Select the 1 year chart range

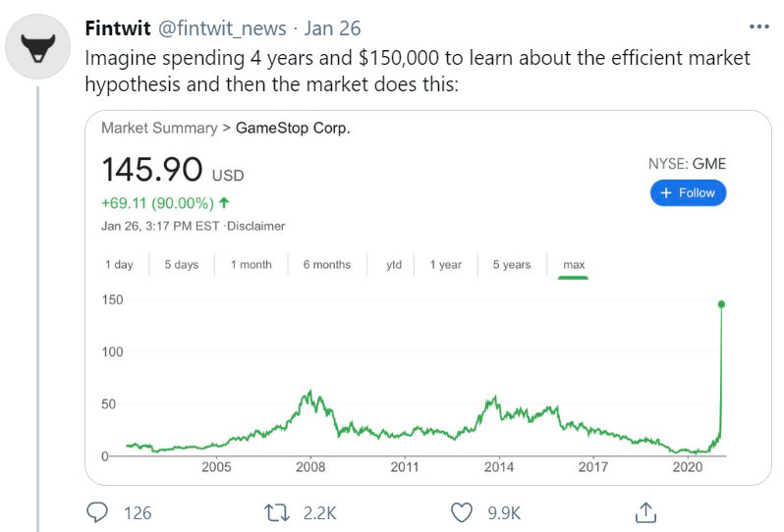coord(445,264)
